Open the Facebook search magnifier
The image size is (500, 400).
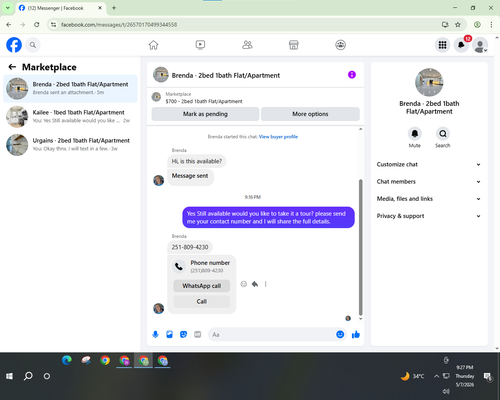point(33,45)
